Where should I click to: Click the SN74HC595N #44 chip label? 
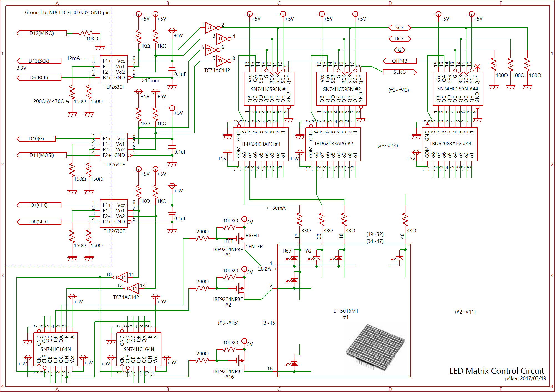(x=458, y=89)
